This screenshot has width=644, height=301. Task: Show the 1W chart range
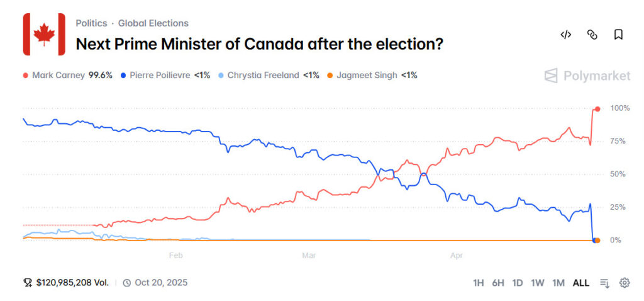[537, 283]
